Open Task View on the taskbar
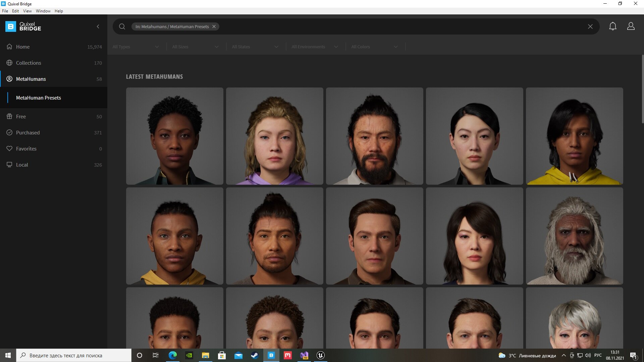 tap(156, 355)
